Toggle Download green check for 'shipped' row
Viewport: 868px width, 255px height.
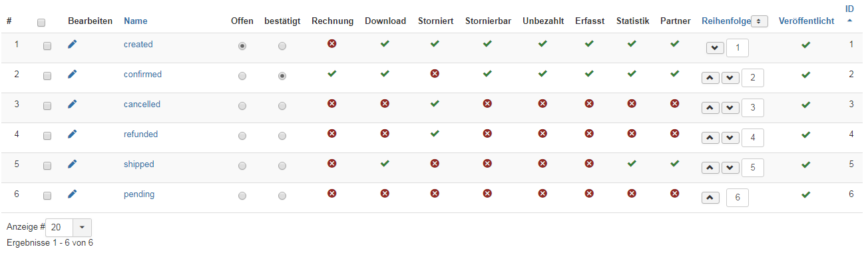(385, 163)
